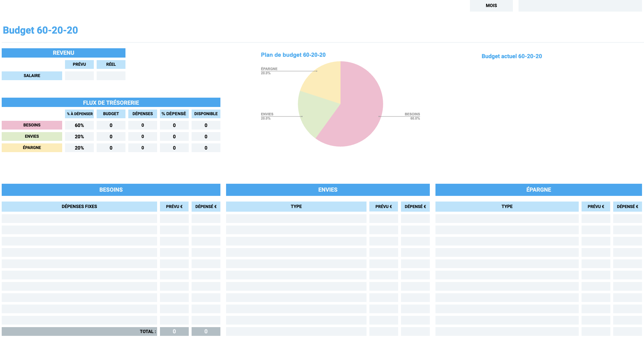Select BESOINS row % DÉPENSÉ value cell
644x337 pixels.
click(174, 125)
